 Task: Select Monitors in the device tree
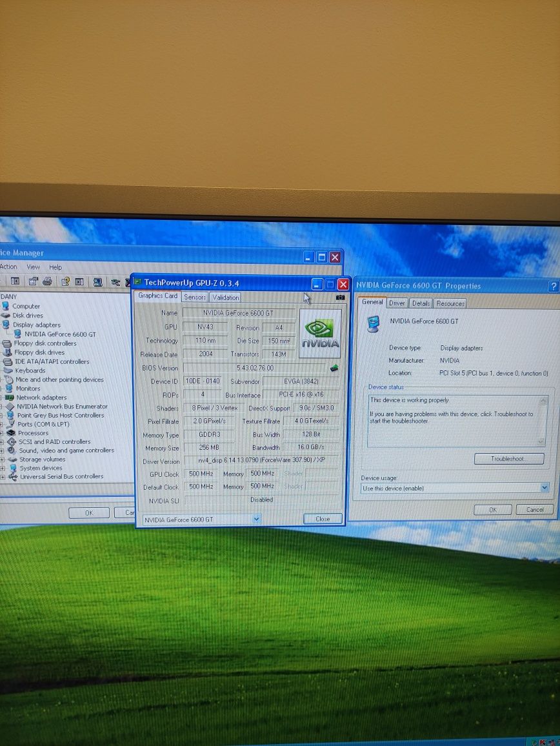(28, 388)
